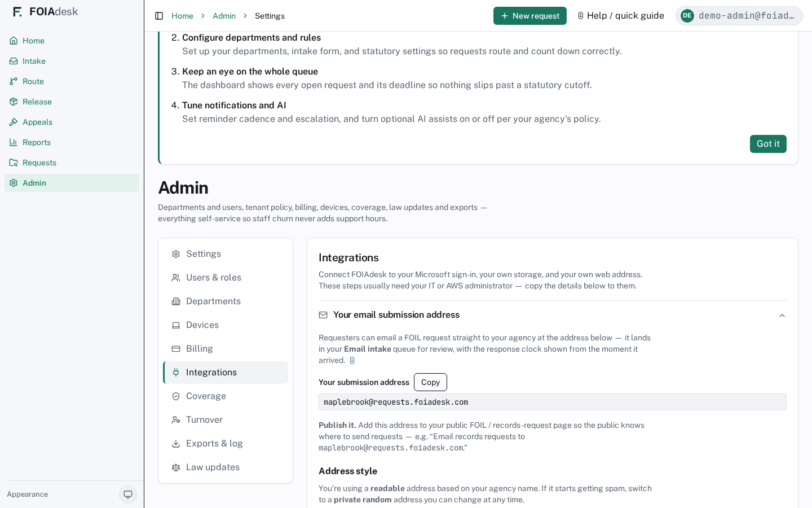Go to Intake in the sidebar
The image size is (812, 508).
pyautogui.click(x=72, y=61)
